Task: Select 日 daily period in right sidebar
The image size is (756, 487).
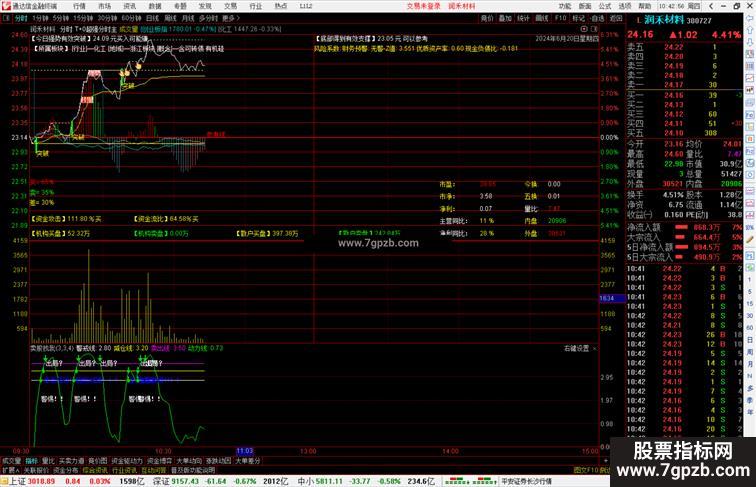Action: click(750, 340)
